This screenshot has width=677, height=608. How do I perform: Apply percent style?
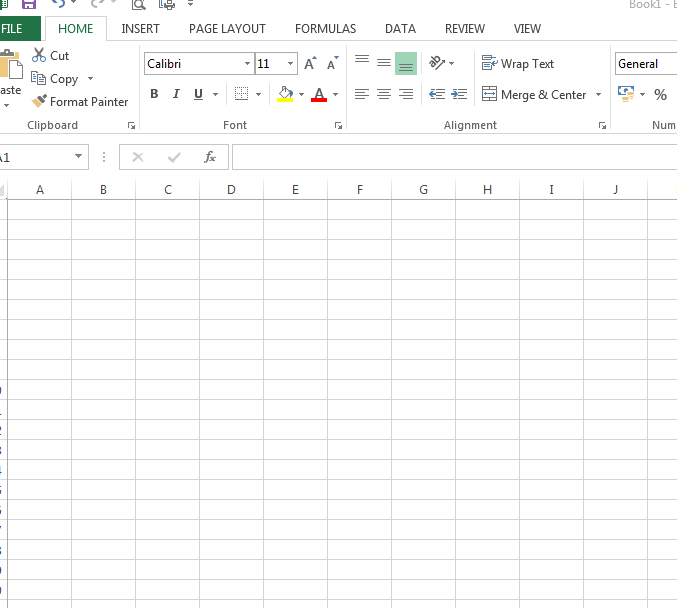660,94
